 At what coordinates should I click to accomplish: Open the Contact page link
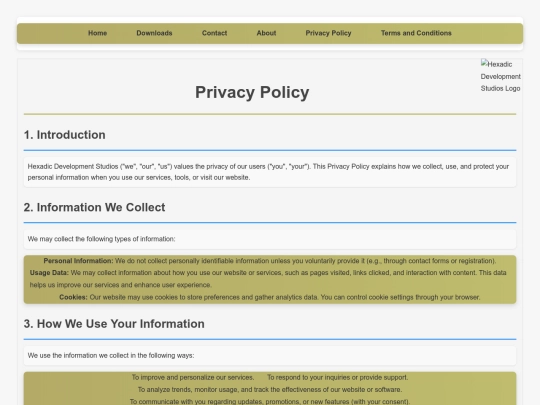pyautogui.click(x=214, y=33)
